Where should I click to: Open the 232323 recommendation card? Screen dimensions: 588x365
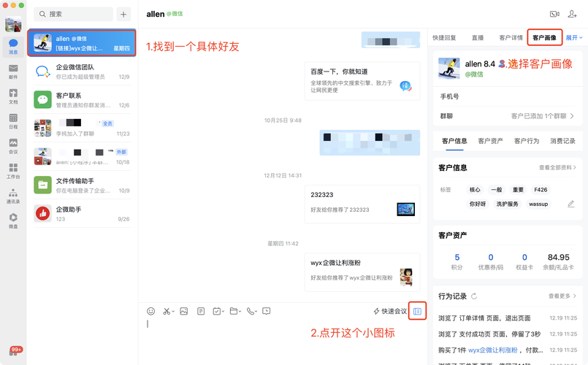[x=362, y=204]
